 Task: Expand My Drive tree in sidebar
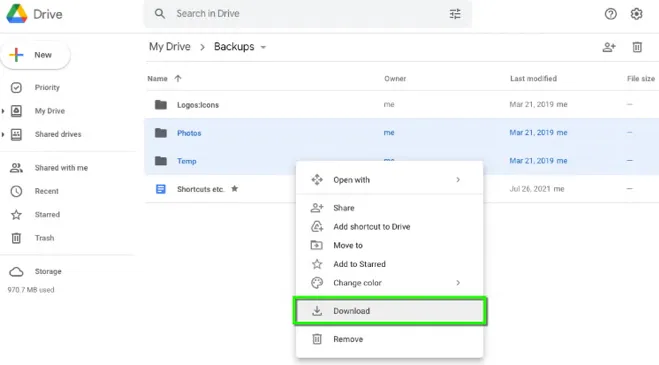3,111
